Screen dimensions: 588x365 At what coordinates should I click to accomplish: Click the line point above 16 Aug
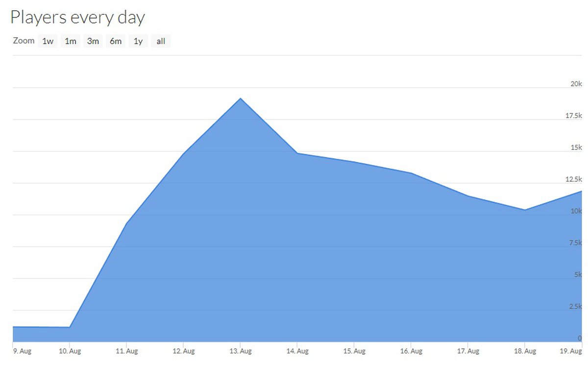(411, 173)
